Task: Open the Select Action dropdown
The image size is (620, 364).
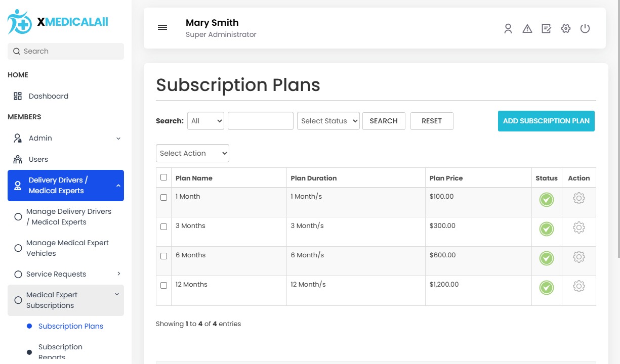Action: pos(192,153)
